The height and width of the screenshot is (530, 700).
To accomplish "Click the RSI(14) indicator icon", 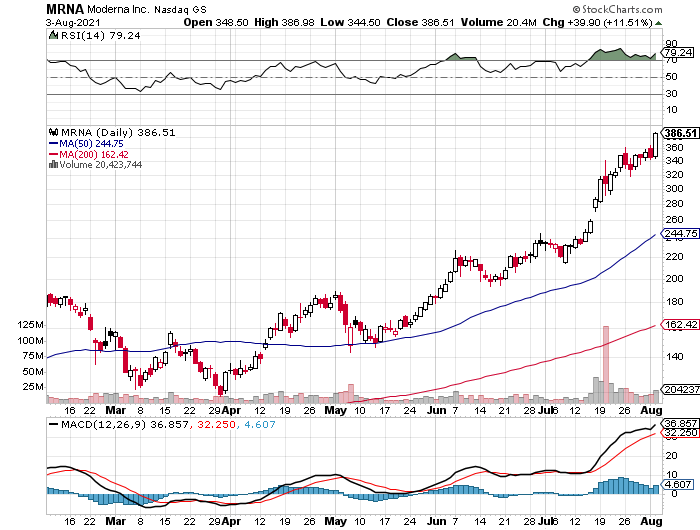I will 53,35.
